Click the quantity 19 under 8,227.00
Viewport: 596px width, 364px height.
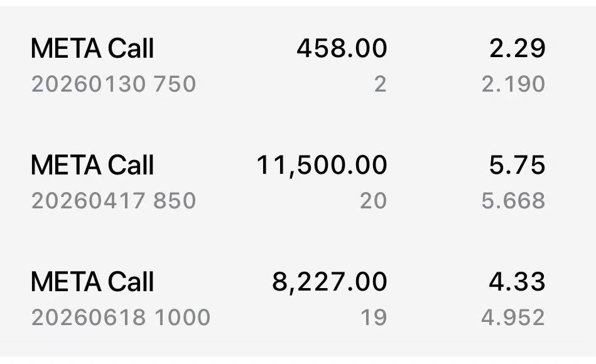374,318
